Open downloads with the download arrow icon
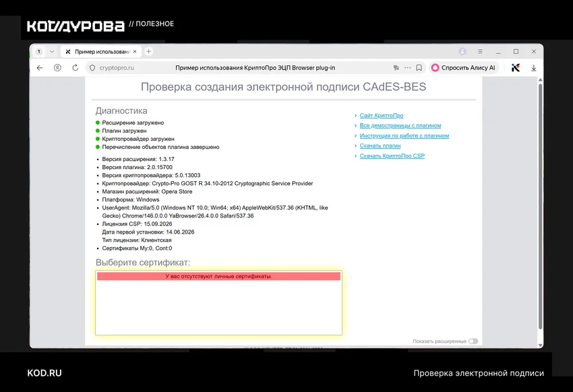This screenshot has height=392, width=573. click(x=533, y=68)
